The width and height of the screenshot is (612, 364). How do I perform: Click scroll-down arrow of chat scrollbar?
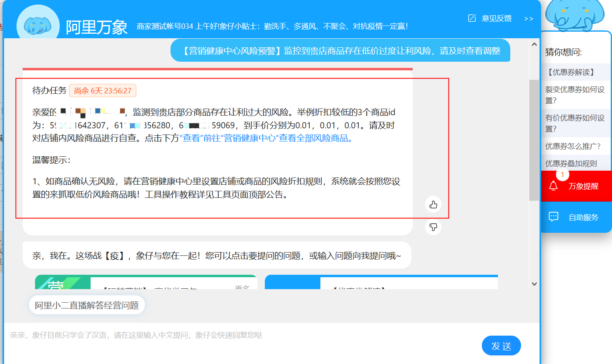click(534, 284)
